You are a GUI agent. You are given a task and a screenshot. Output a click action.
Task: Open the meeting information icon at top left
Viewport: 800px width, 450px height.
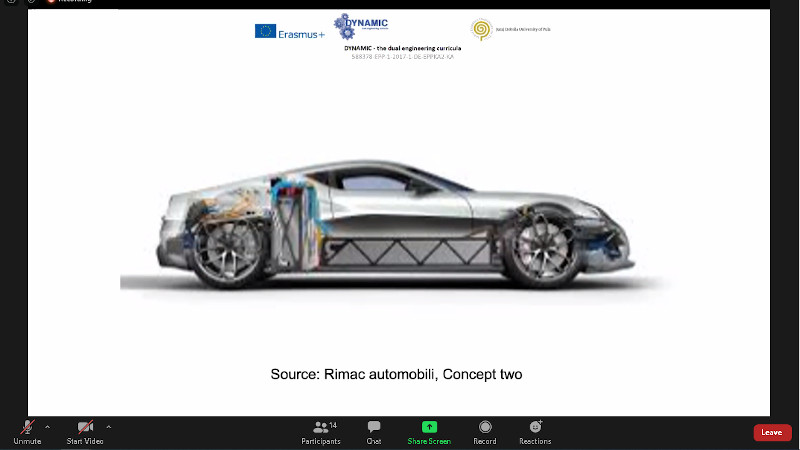point(8,2)
